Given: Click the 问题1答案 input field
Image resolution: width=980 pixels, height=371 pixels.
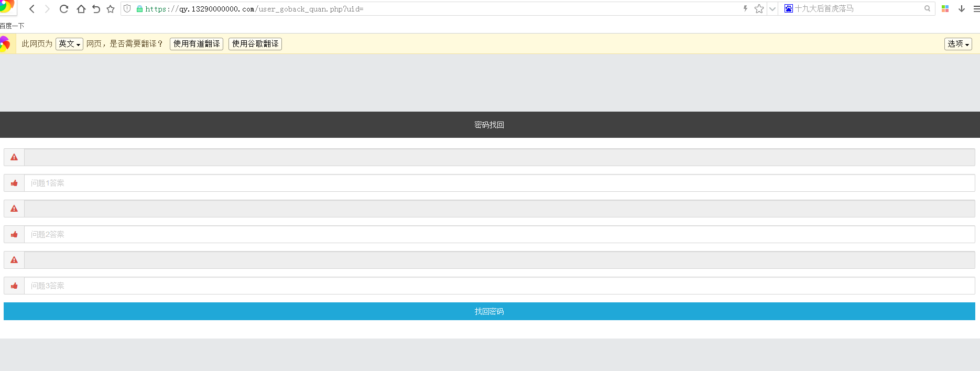Looking at the screenshot, I should [499, 183].
